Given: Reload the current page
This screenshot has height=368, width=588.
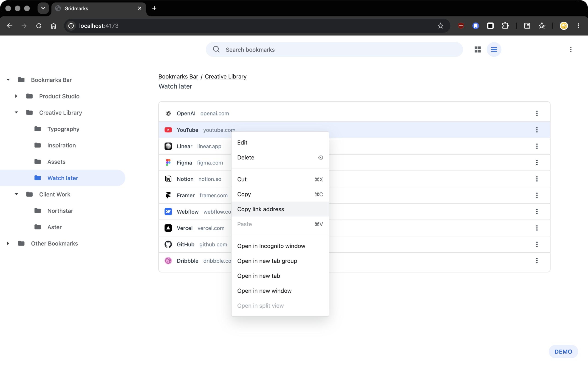Looking at the screenshot, I should tap(39, 26).
